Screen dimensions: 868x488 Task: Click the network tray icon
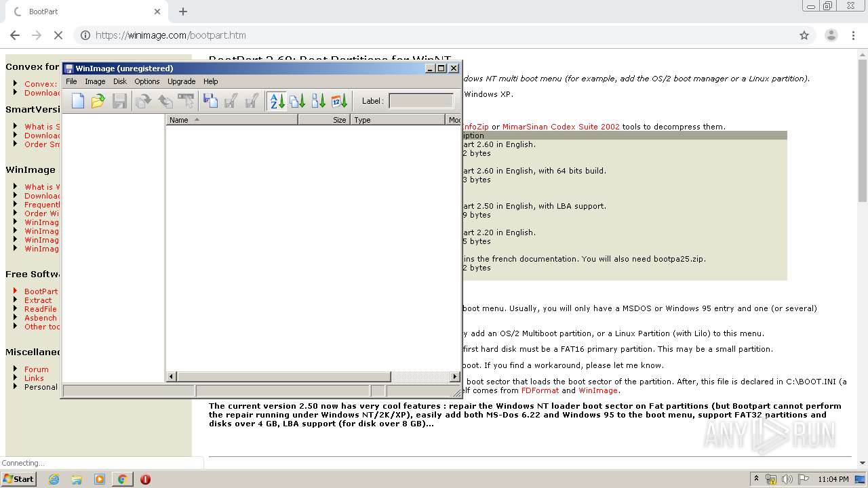tap(772, 479)
